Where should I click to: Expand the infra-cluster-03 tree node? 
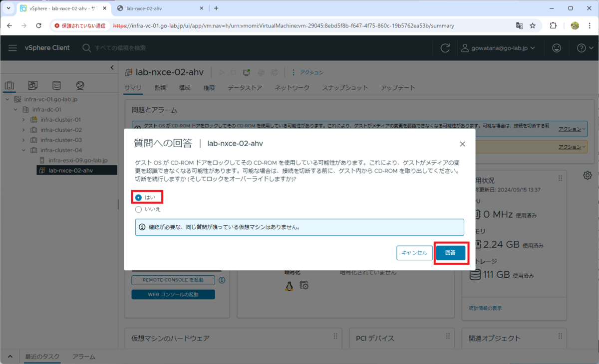(23, 140)
